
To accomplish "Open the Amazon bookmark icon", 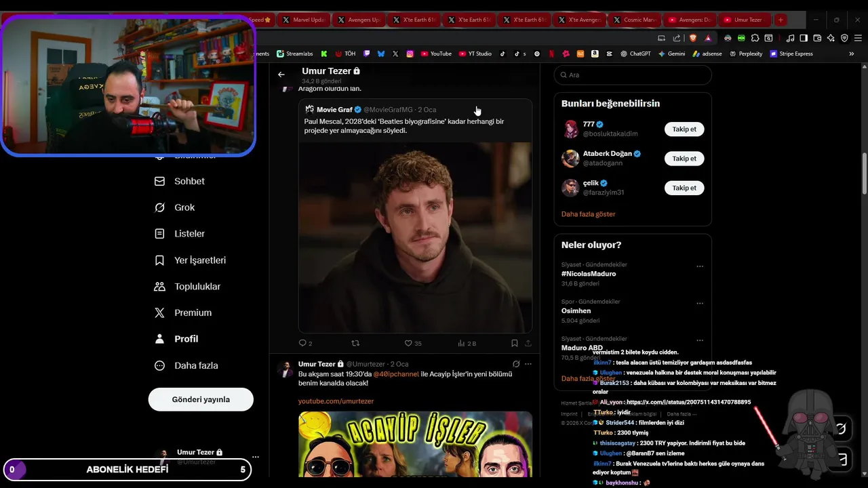I will pos(594,54).
